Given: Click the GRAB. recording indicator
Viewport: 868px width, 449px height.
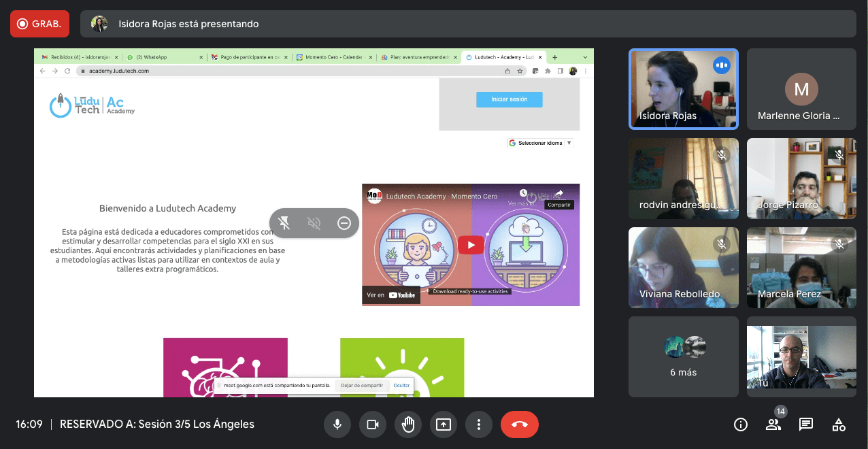Looking at the screenshot, I should pos(39,24).
